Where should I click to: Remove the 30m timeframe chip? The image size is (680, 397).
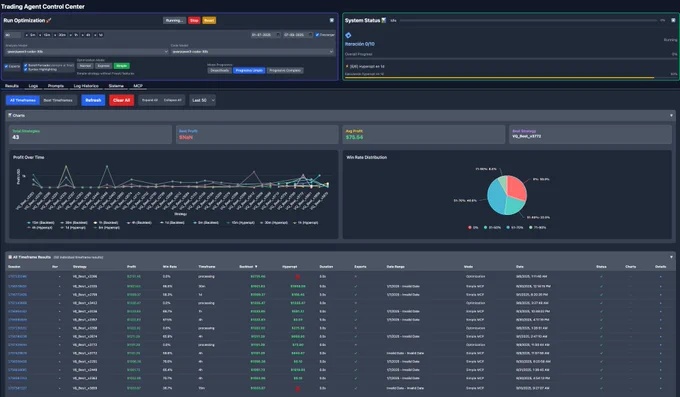[x=55, y=35]
